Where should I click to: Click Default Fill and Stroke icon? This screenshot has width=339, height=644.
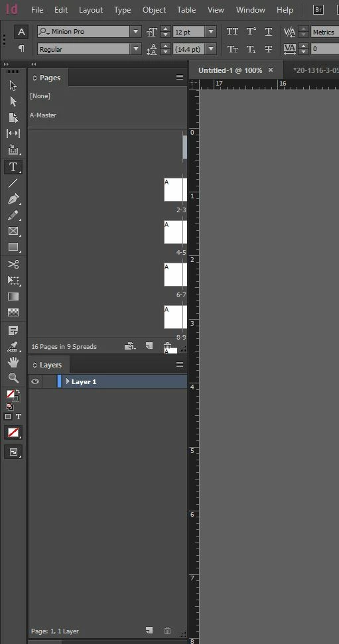point(10,407)
